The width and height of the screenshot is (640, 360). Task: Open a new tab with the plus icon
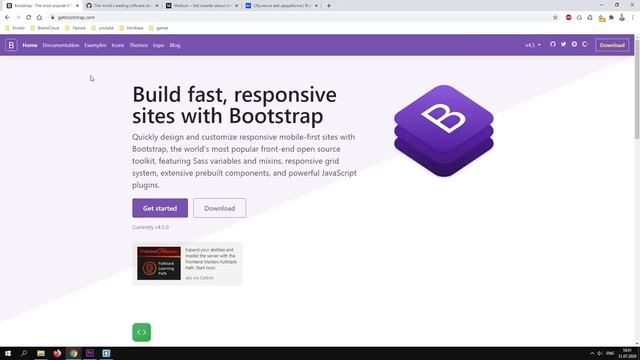coord(329,6)
